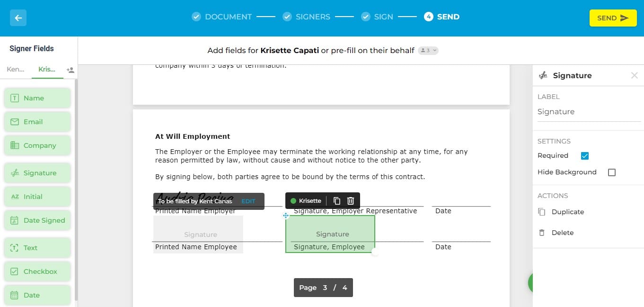Click EDIT on the Kent Canas tooltip

coord(248,201)
